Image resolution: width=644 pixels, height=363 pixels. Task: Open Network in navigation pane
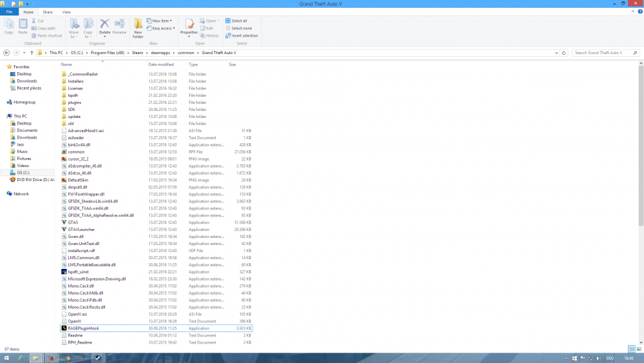click(17, 193)
